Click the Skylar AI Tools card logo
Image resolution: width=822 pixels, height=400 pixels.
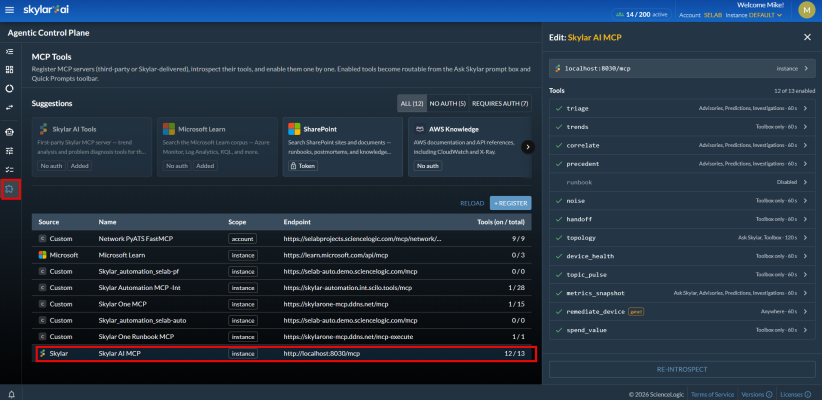[43, 129]
